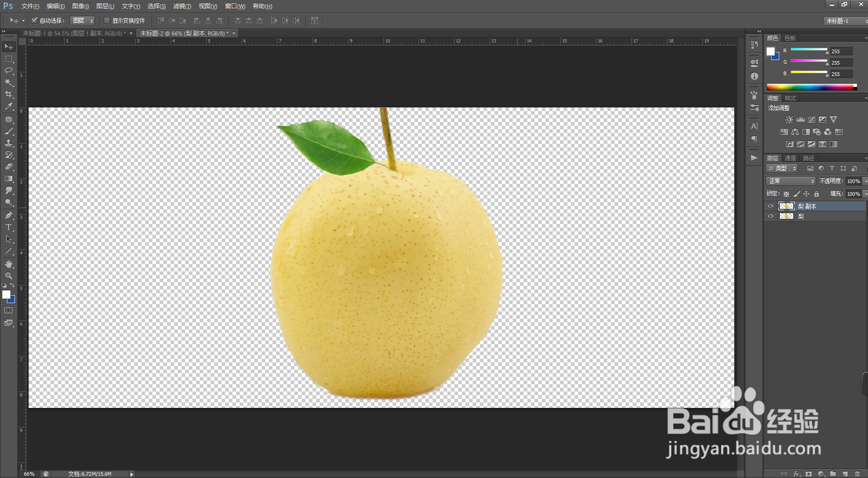Toggle lock transparent pixels
The image size is (868, 478).
coord(786,194)
